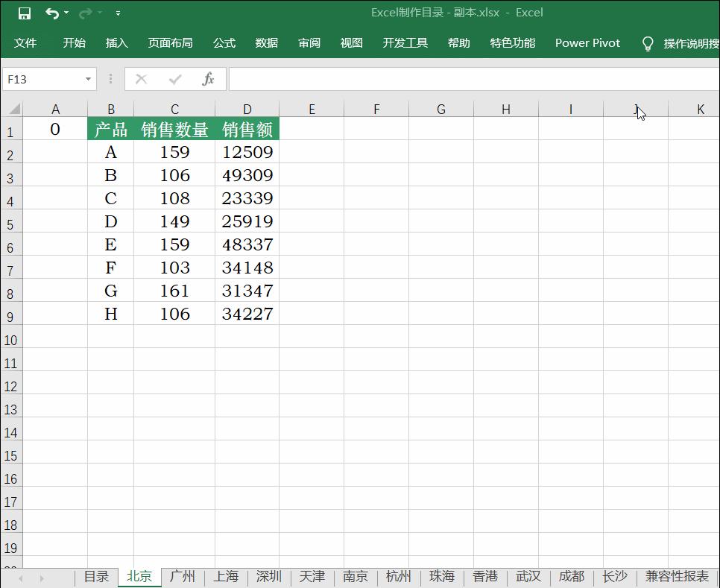The width and height of the screenshot is (720, 588).
Task: Click the Enter checkmark beside formula bar
Action: coord(174,78)
